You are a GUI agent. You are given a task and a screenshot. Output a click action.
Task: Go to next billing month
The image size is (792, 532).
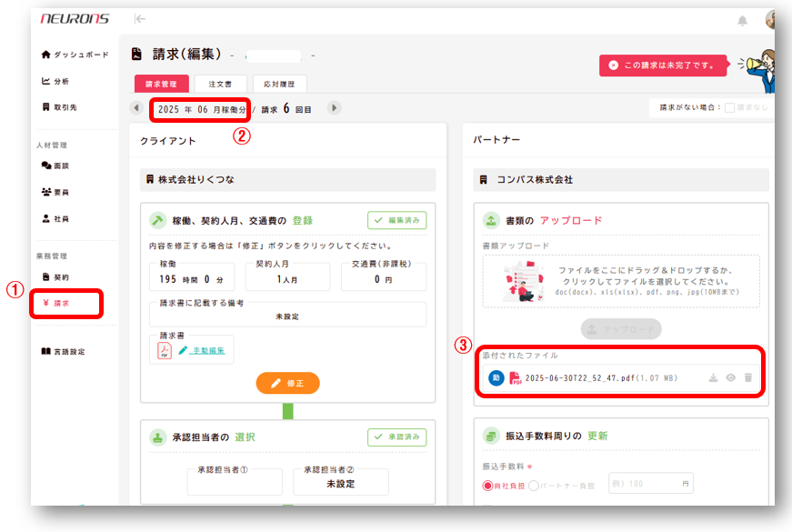[x=334, y=108]
